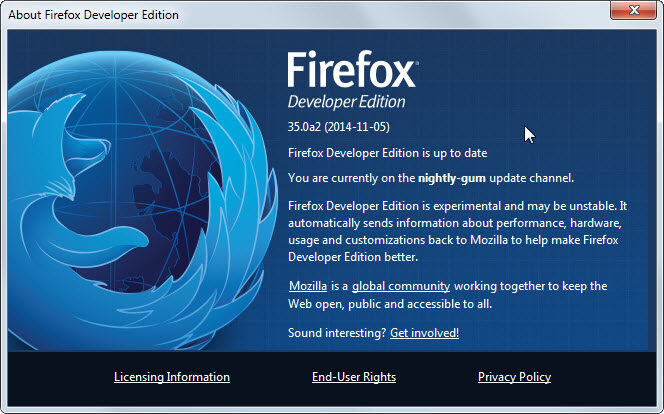Click the Firefox wordmark heading

point(352,69)
